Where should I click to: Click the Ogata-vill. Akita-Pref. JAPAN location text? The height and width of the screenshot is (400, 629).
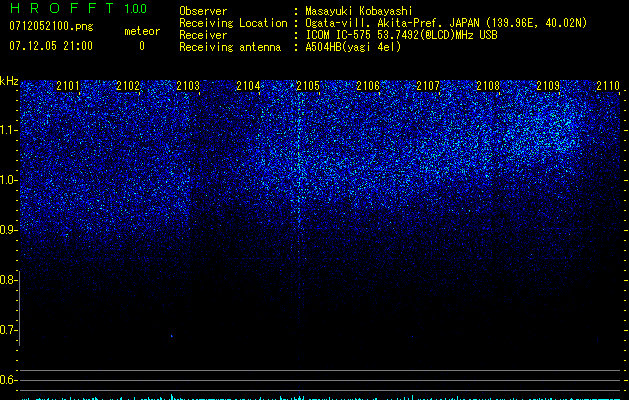446,23
